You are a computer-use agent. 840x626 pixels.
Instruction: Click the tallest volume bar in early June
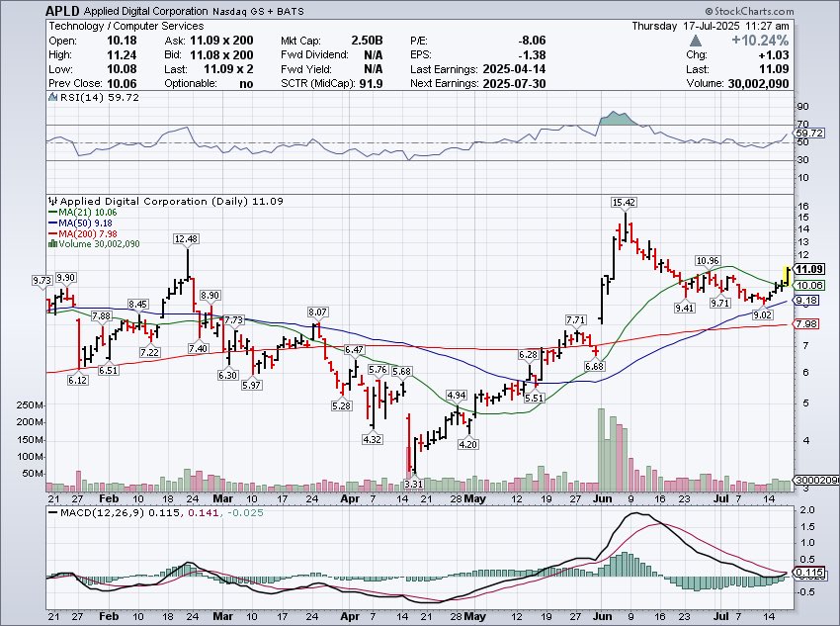(x=601, y=450)
